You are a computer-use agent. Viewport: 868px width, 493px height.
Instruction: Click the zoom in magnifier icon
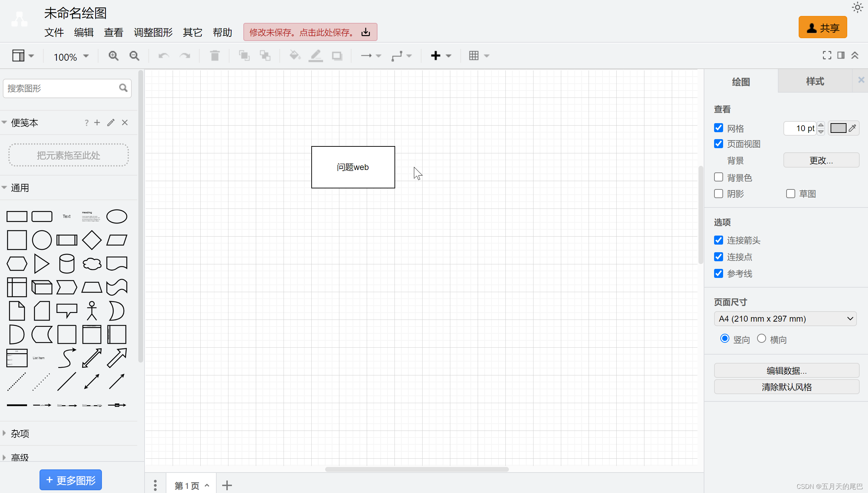[x=113, y=56]
